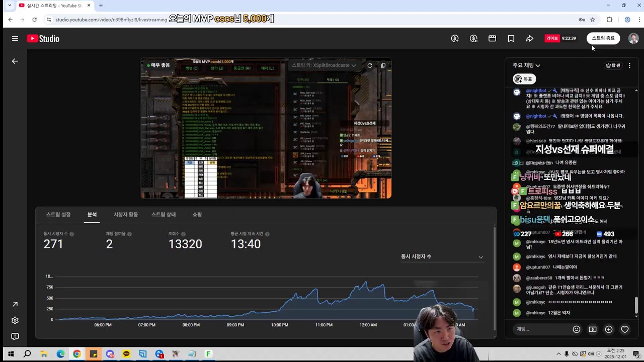This screenshot has height=362, width=644.
Task: Click the 스트림 종료 button
Action: (x=603, y=38)
